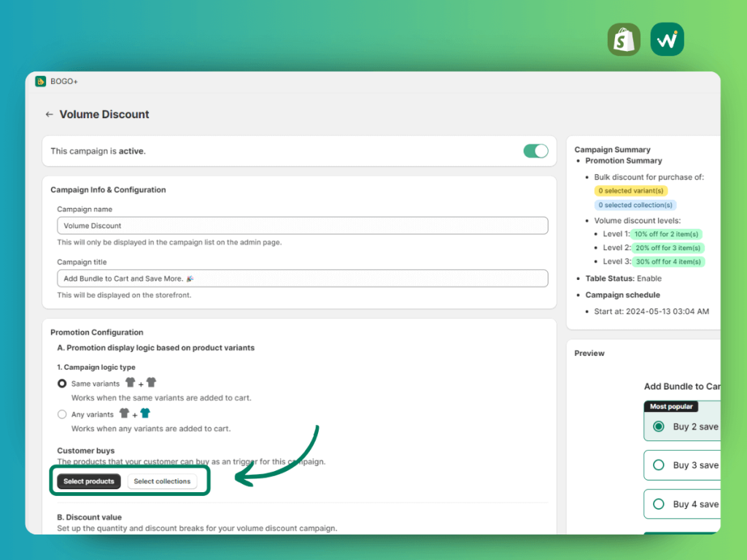Select the Any variants radio option
The image size is (747, 560).
pos(62,414)
